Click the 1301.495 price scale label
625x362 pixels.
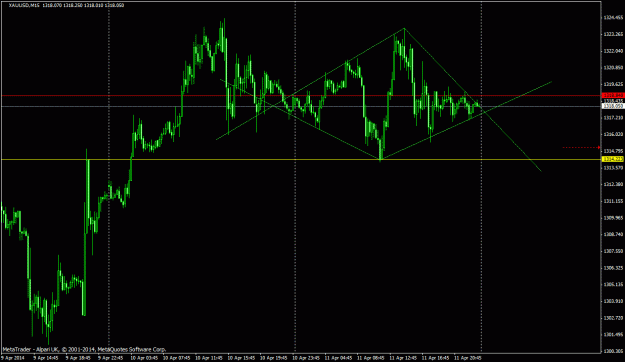[613, 334]
